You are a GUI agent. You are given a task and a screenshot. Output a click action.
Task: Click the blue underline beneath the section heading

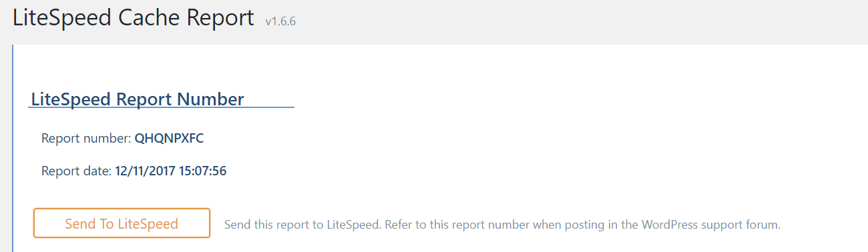coord(162,107)
